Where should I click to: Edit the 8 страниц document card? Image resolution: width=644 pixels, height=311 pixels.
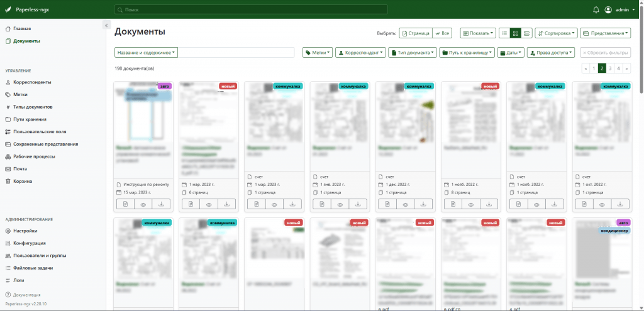453,204
